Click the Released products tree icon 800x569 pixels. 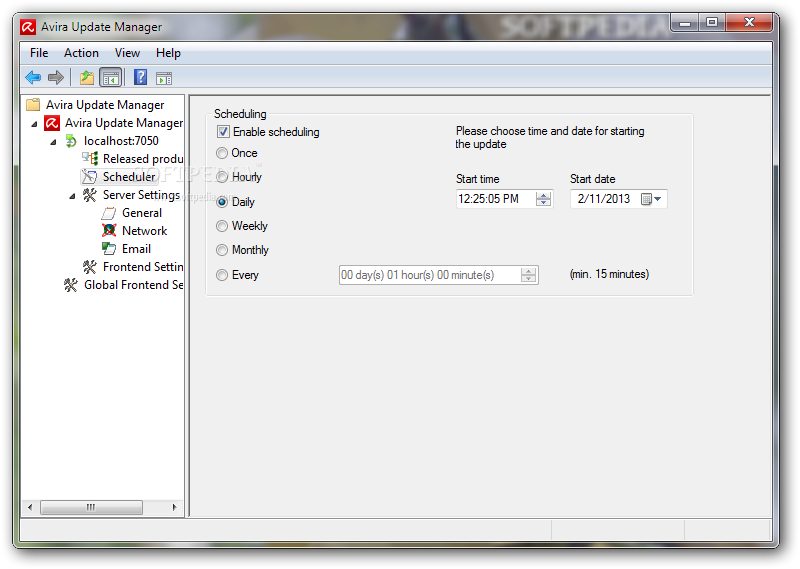click(90, 159)
